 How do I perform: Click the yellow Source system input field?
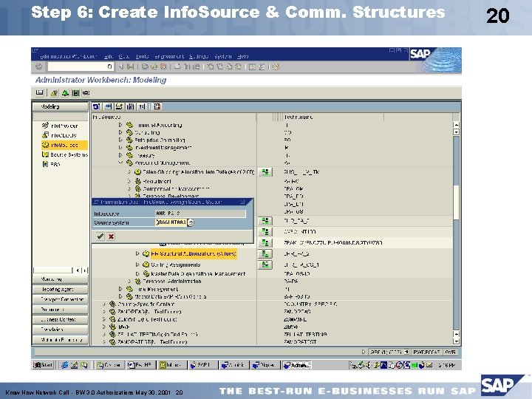[x=171, y=222]
